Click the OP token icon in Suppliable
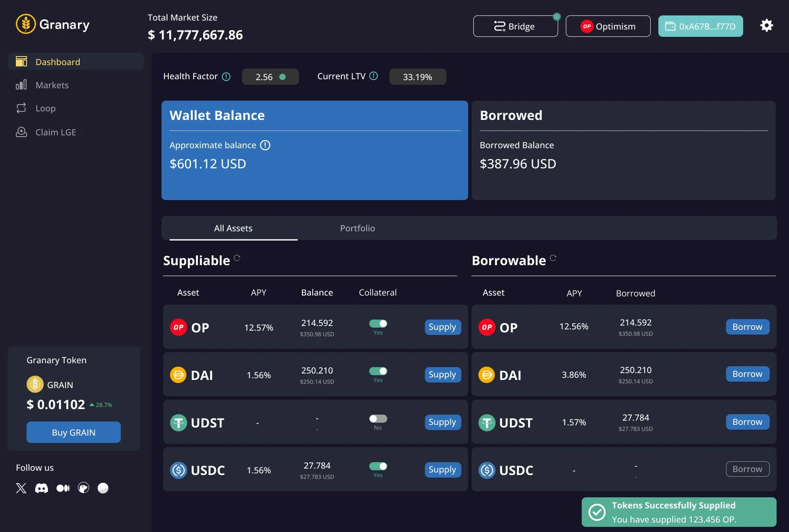 pyautogui.click(x=179, y=327)
